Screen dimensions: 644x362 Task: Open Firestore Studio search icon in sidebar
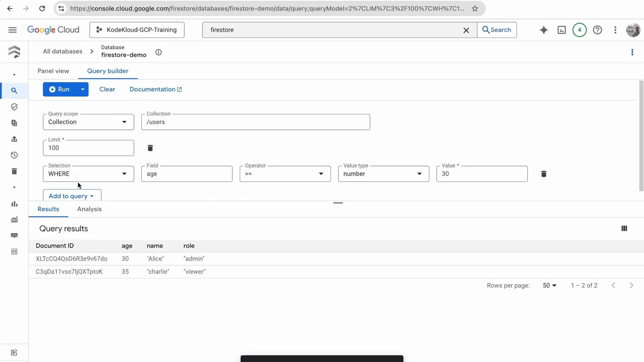pyautogui.click(x=14, y=90)
